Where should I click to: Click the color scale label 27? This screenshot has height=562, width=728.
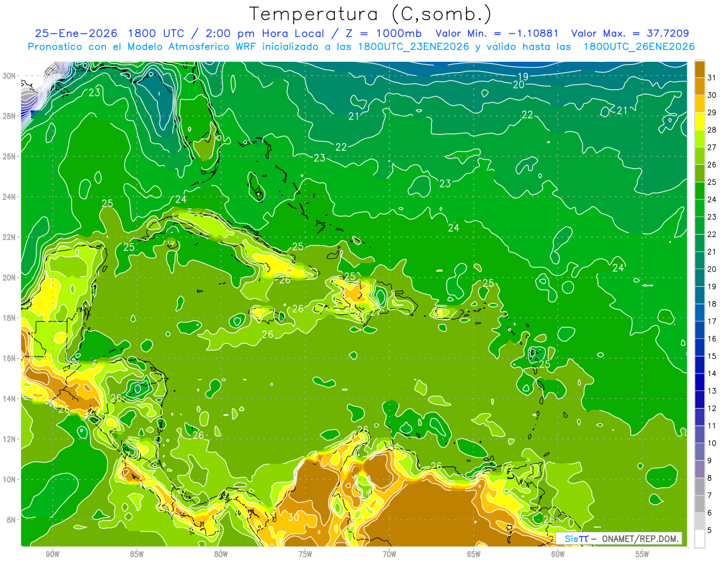(712, 147)
